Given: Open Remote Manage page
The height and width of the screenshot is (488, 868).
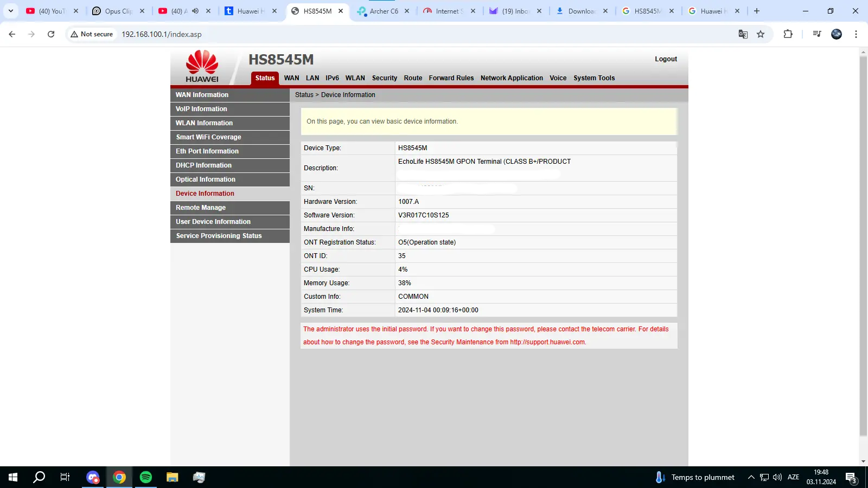Looking at the screenshot, I should 230,208.
